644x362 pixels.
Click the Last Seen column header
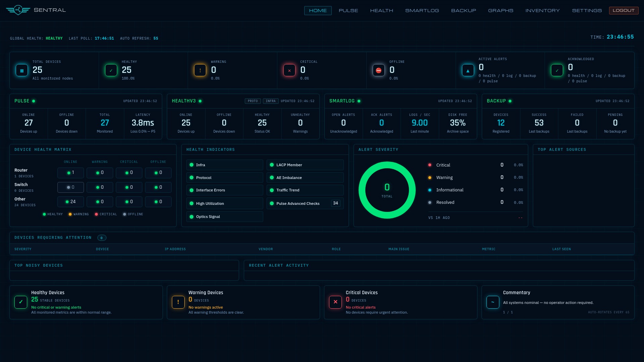click(561, 249)
